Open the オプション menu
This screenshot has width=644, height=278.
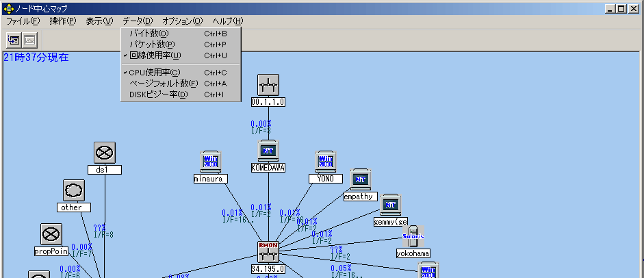coord(182,21)
